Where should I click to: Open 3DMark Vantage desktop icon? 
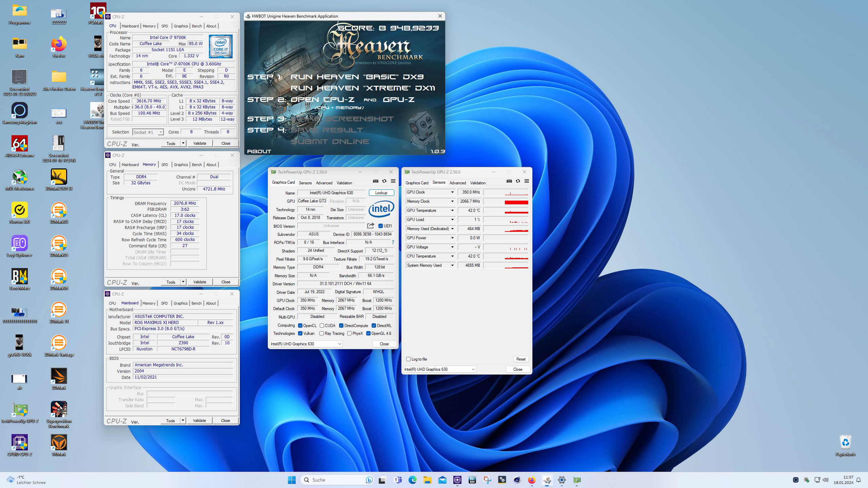[x=59, y=346]
